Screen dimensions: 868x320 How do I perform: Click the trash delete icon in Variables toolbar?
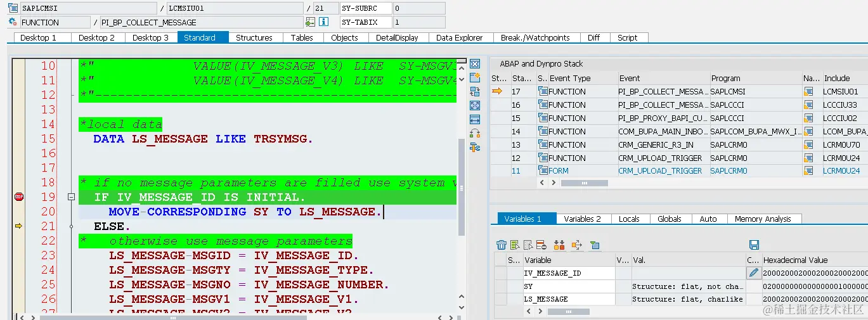click(x=502, y=245)
